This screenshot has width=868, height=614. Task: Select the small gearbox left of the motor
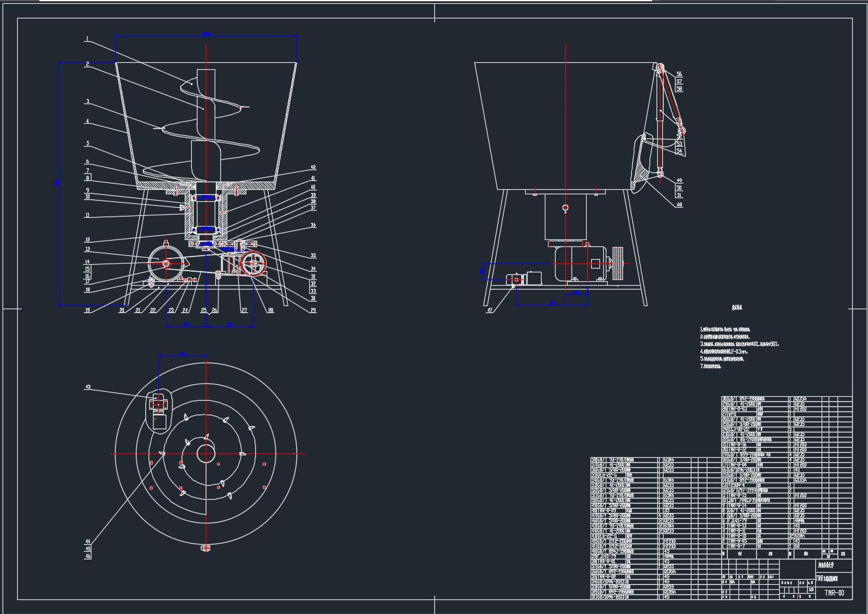click(523, 279)
